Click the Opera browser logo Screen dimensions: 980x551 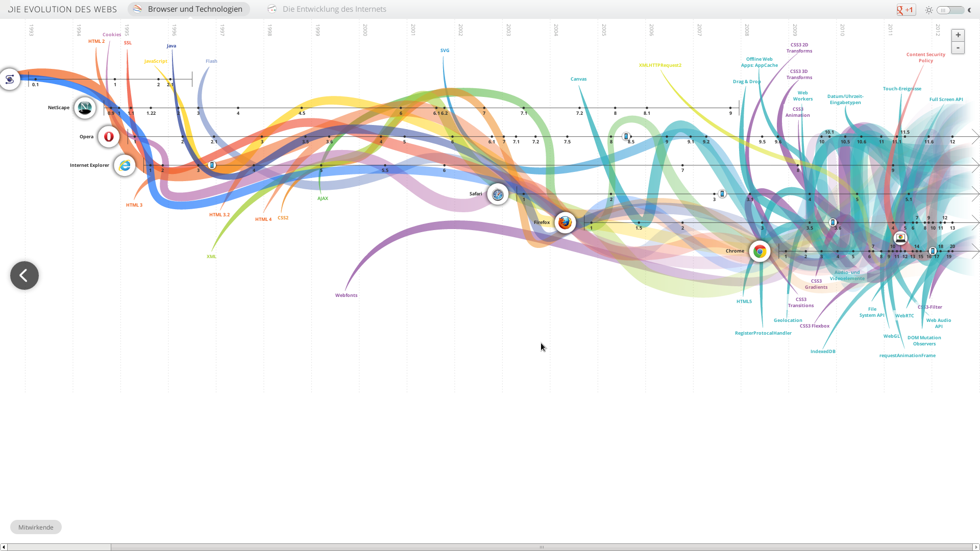tap(109, 137)
